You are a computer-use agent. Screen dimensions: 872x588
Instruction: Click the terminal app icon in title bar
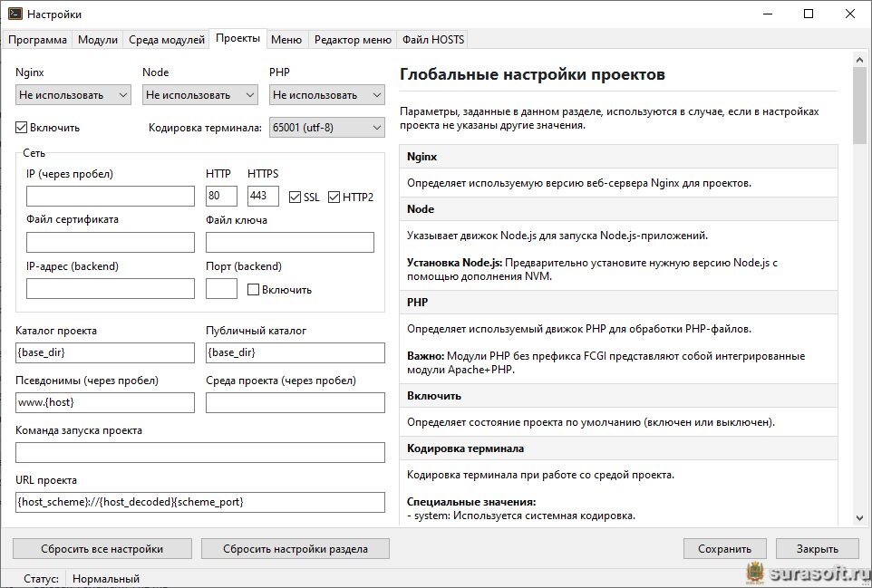click(x=14, y=14)
